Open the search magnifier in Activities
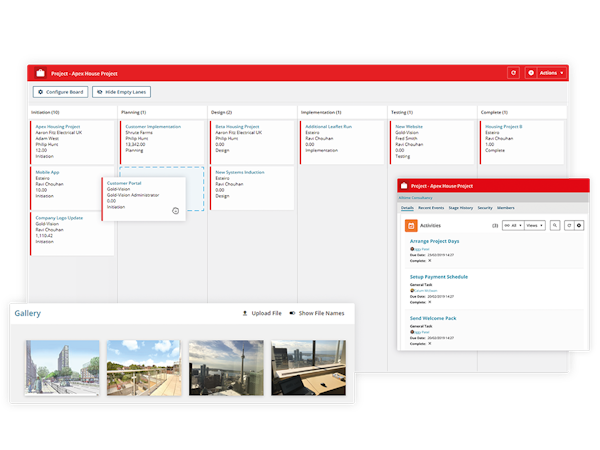The height and width of the screenshot is (450, 600). coord(555,226)
